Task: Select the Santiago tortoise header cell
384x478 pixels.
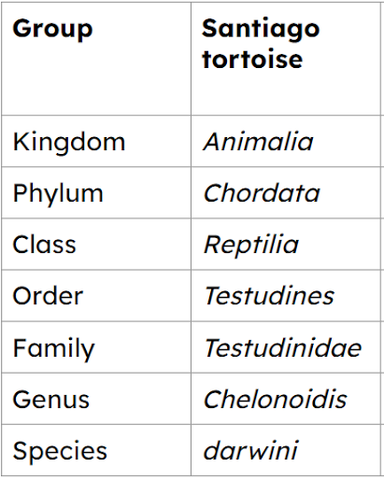Action: (x=286, y=59)
